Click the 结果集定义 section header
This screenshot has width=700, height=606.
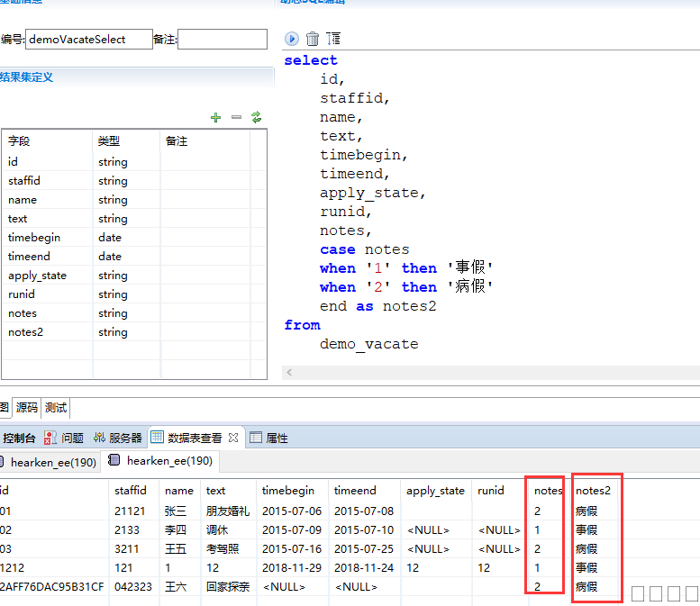[26, 77]
